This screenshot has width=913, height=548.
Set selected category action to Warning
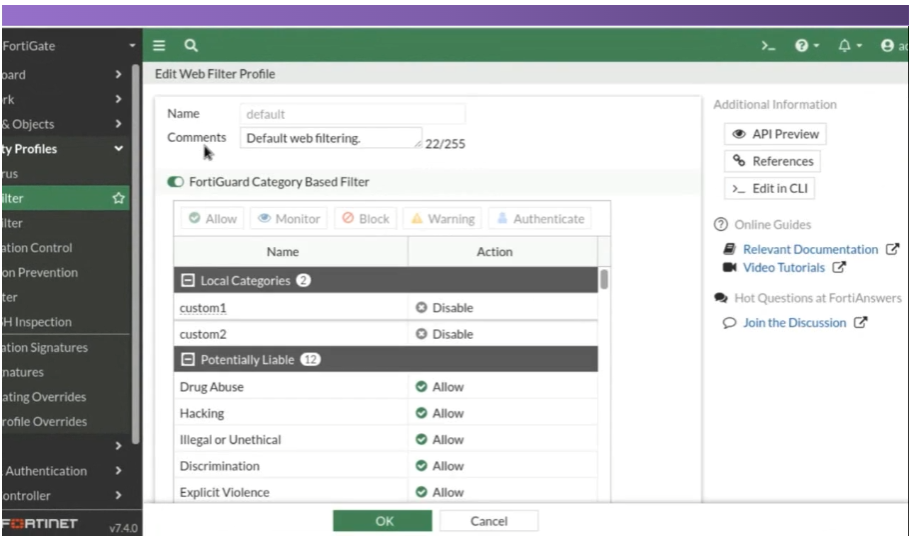coord(443,219)
